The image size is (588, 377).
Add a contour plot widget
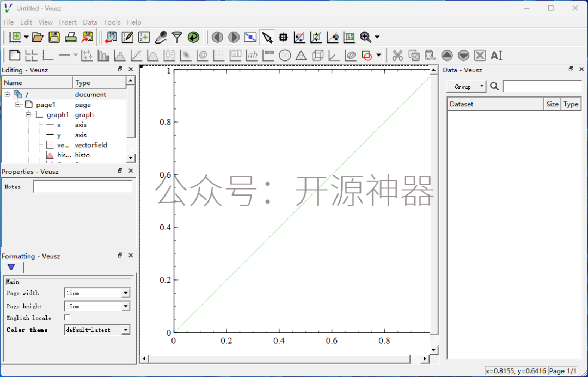pos(203,56)
